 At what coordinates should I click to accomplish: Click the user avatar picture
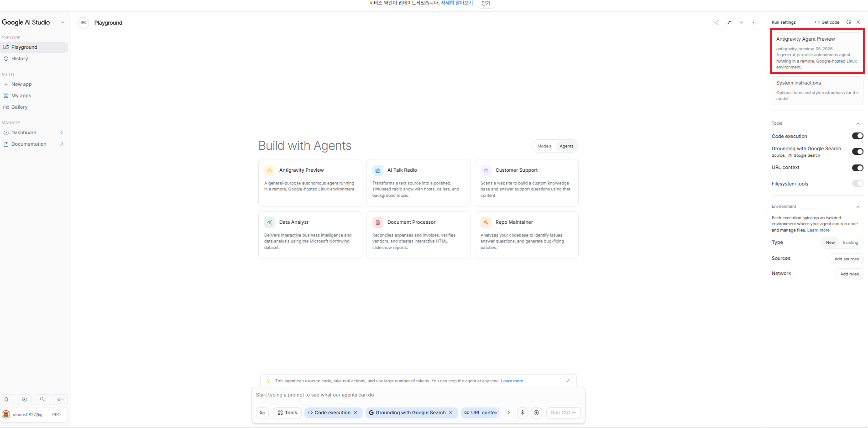(x=6, y=414)
